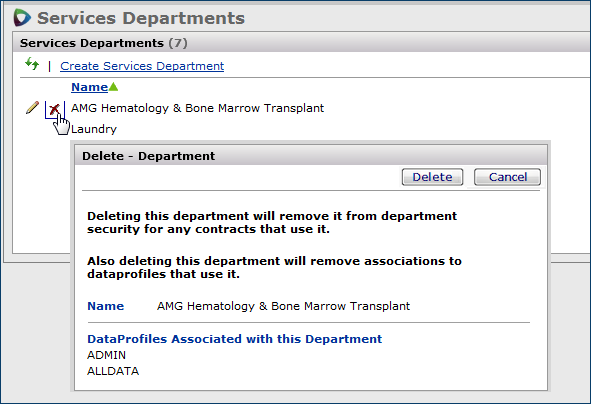The image size is (591, 404).
Task: Click the blue Name label in the dialog
Action: click(106, 306)
